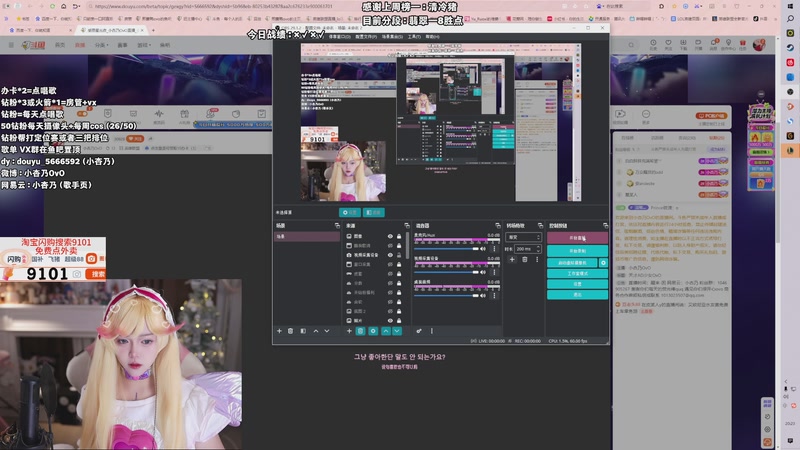This screenshot has width=800, height=450.
Task: Open 场景集合(S) menu in OBS
Action: (x=392, y=37)
